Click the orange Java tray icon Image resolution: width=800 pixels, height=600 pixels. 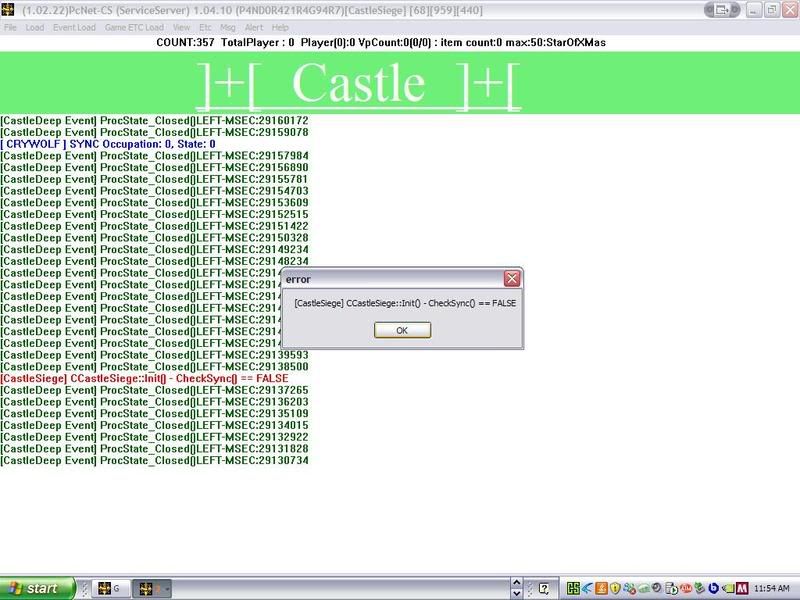[602, 589]
